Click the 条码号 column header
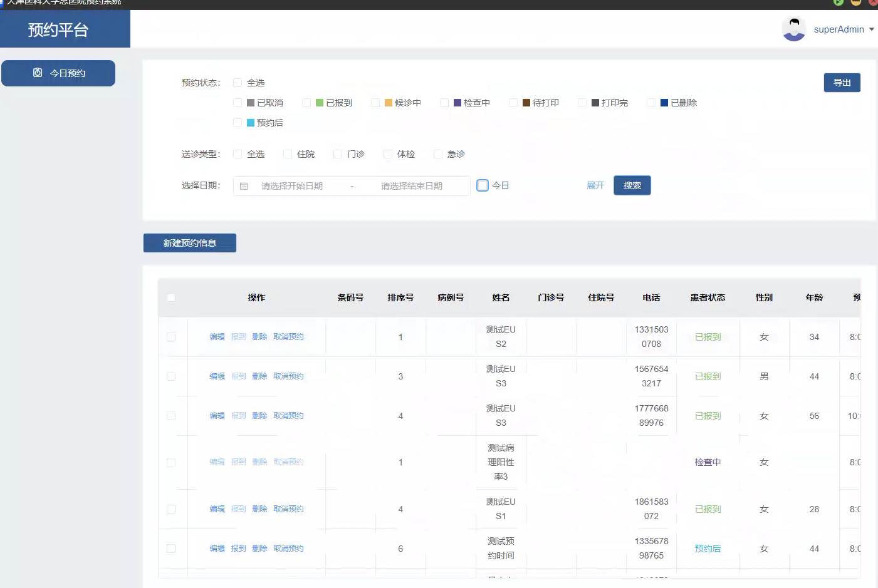878x588 pixels. (350, 297)
